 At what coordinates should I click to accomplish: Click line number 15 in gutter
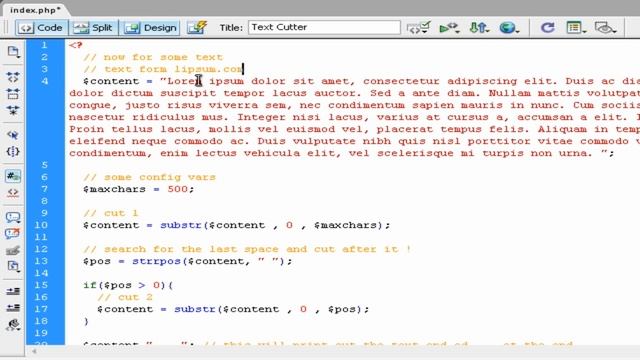click(x=41, y=285)
